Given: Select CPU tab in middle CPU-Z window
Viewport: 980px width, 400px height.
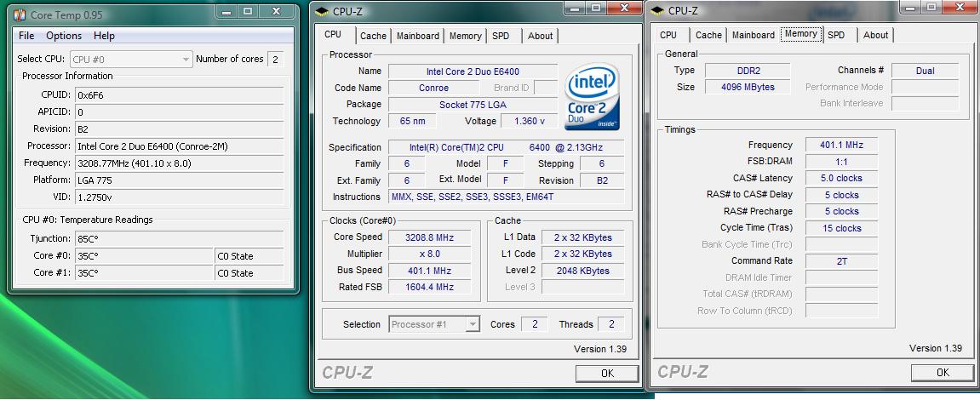Looking at the screenshot, I should point(333,34).
